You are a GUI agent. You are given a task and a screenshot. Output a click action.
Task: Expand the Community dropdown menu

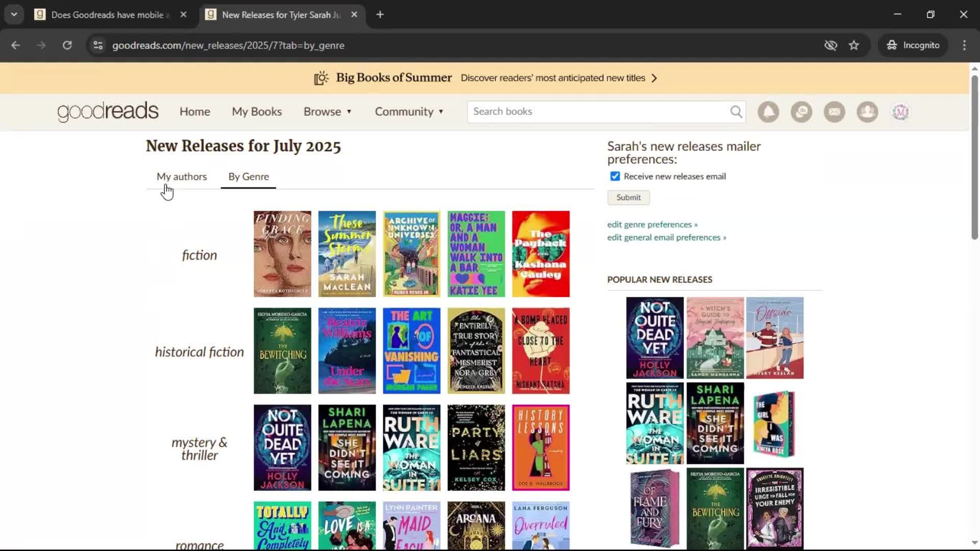[409, 112]
